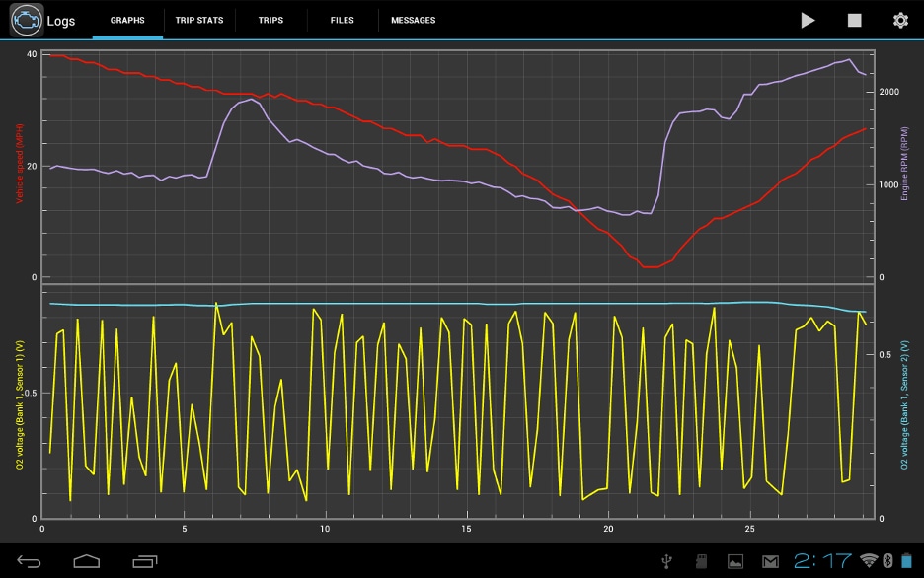Open the Messages tab
Image resolution: width=924 pixels, height=578 pixels.
pyautogui.click(x=413, y=20)
